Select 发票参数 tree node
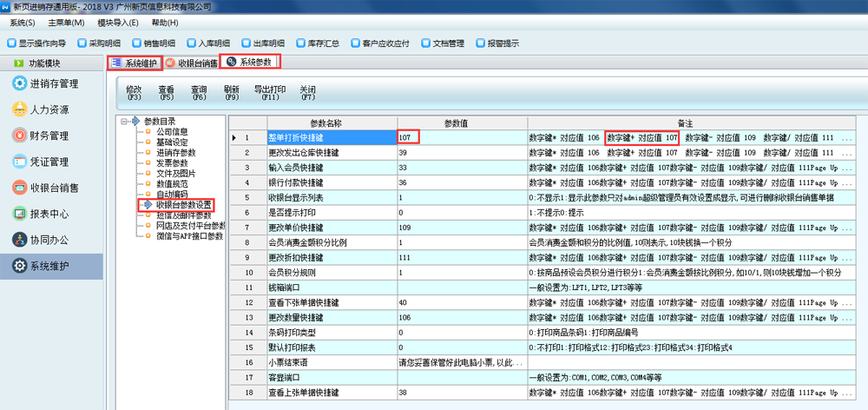This screenshot has height=410, width=868. [172, 163]
